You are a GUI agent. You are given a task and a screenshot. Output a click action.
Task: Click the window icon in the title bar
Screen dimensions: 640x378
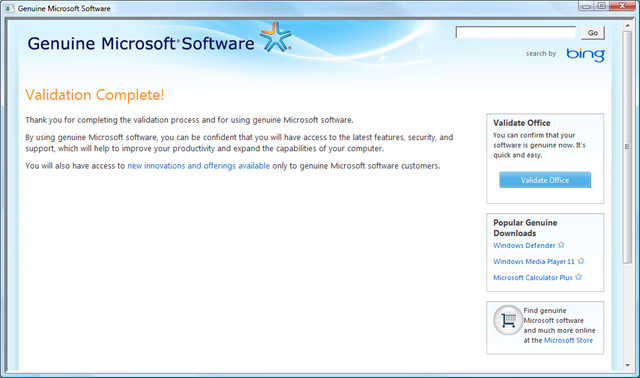point(9,8)
